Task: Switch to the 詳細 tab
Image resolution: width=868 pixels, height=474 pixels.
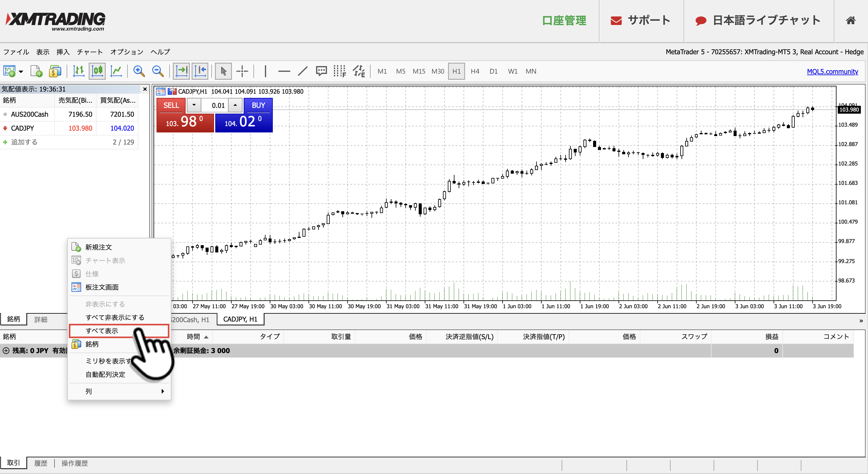Action: tap(41, 319)
